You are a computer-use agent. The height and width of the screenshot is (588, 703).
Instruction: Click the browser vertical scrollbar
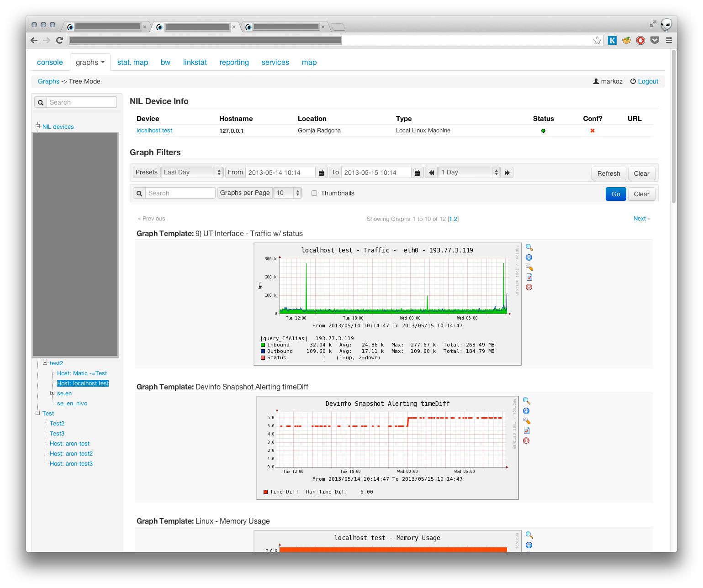(673, 126)
